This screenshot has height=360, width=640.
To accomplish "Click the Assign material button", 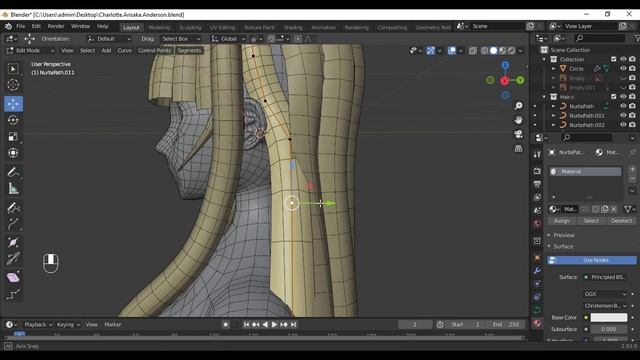I will click(562, 221).
